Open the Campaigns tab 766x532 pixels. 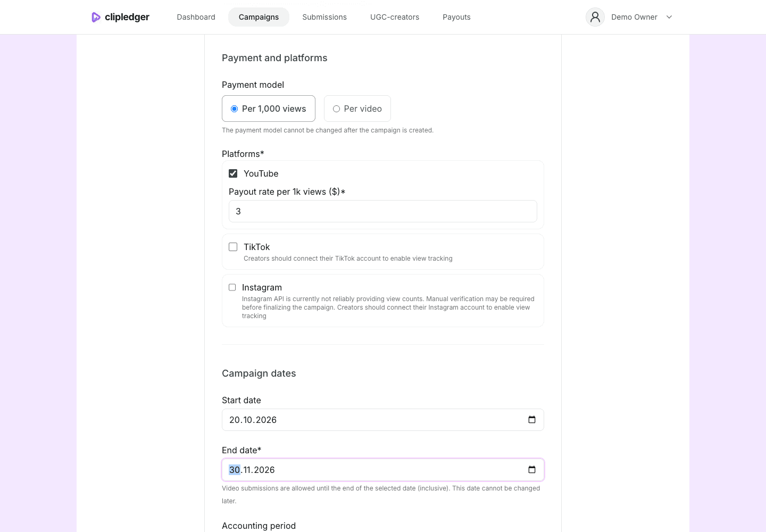click(259, 17)
